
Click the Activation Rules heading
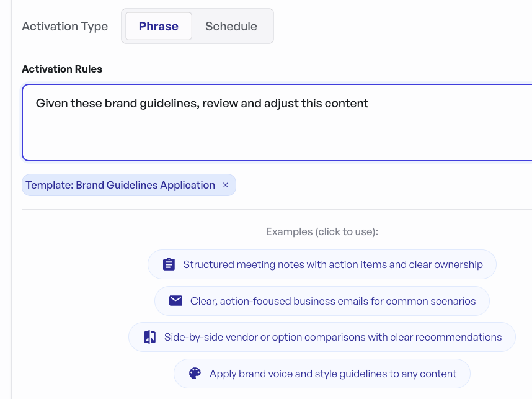pos(62,69)
